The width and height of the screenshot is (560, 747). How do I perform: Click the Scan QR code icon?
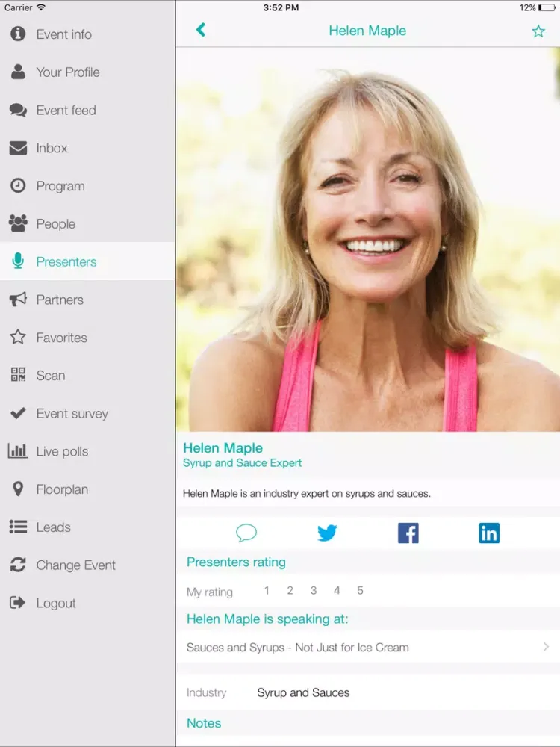click(x=18, y=375)
